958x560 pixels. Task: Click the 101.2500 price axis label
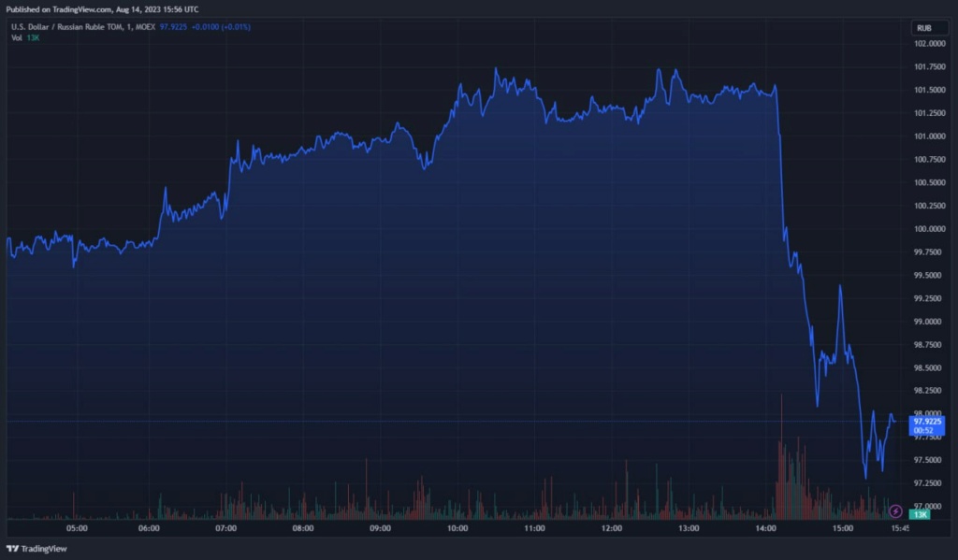[x=929, y=113]
